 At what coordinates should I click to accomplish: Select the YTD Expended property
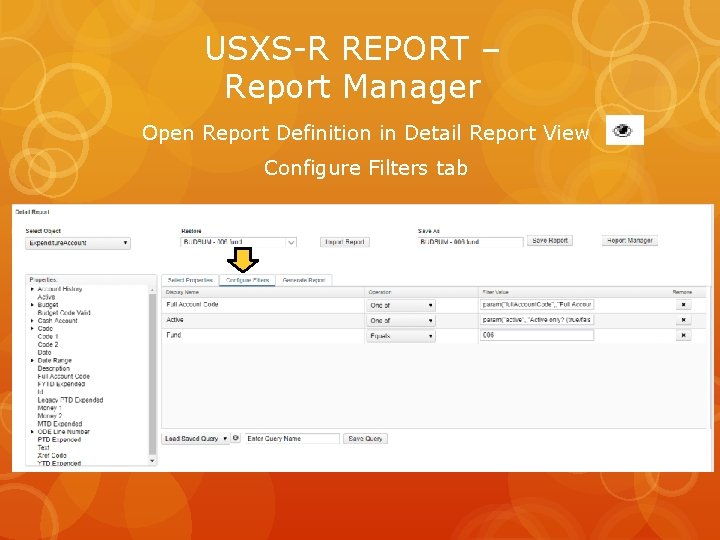[59, 463]
